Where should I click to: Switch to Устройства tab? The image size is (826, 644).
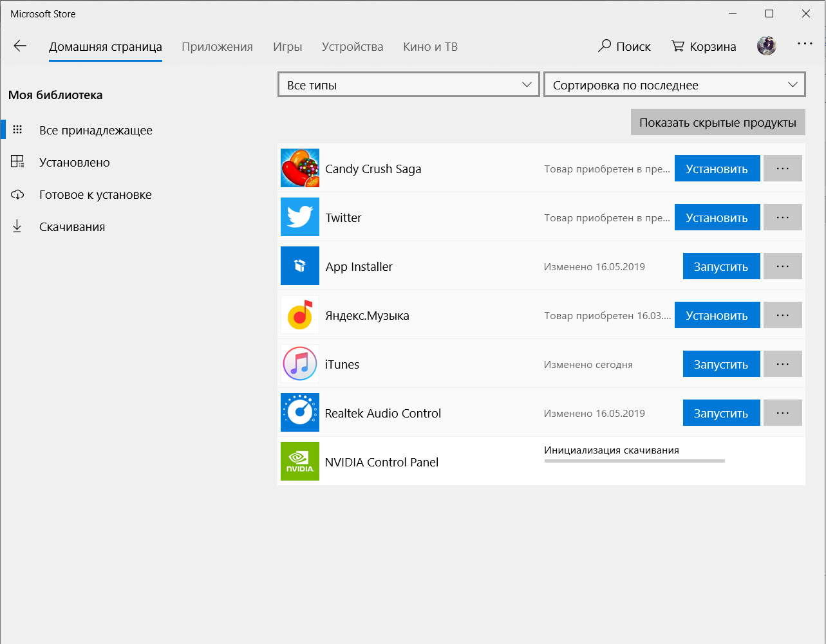353,47
